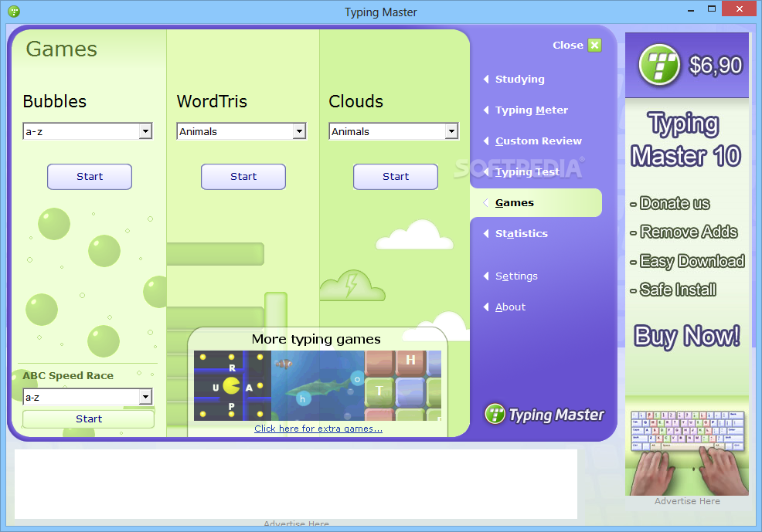The image size is (762, 532).
Task: Close the Typing Master window
Action: tap(739, 8)
